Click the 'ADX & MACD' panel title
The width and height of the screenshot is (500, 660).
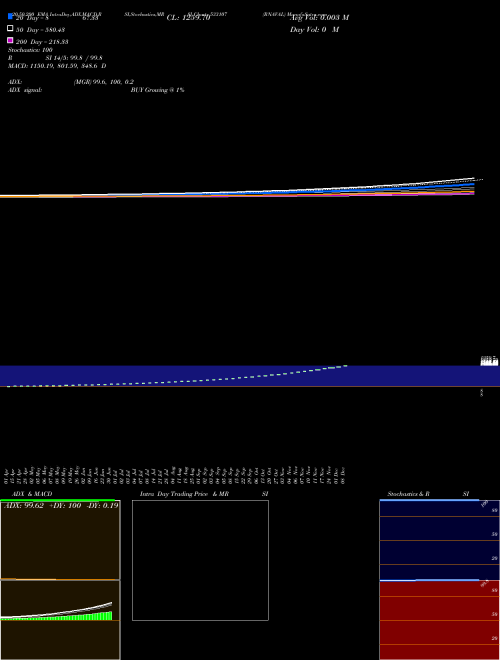32,494
